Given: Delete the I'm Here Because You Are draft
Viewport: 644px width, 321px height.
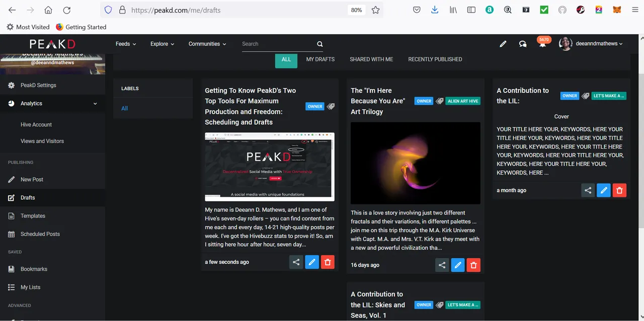Looking at the screenshot, I should click(x=473, y=265).
